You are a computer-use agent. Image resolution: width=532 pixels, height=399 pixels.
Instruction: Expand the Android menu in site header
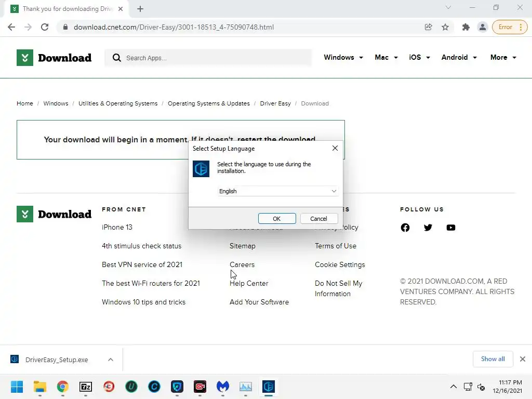[459, 57]
